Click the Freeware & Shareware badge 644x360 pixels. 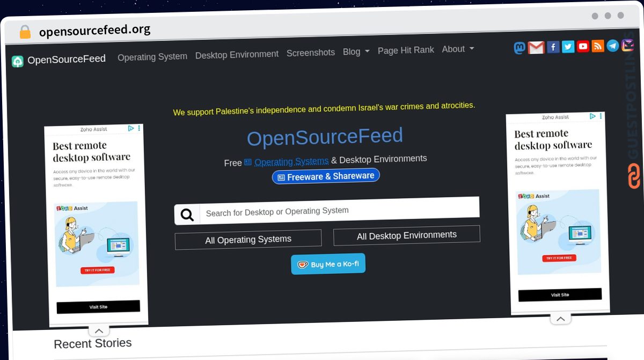coord(326,176)
